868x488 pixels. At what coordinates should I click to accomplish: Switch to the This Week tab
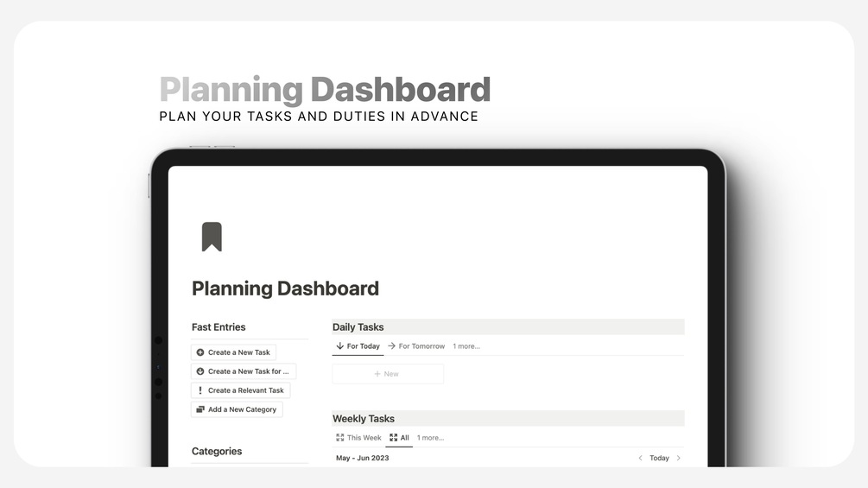358,438
